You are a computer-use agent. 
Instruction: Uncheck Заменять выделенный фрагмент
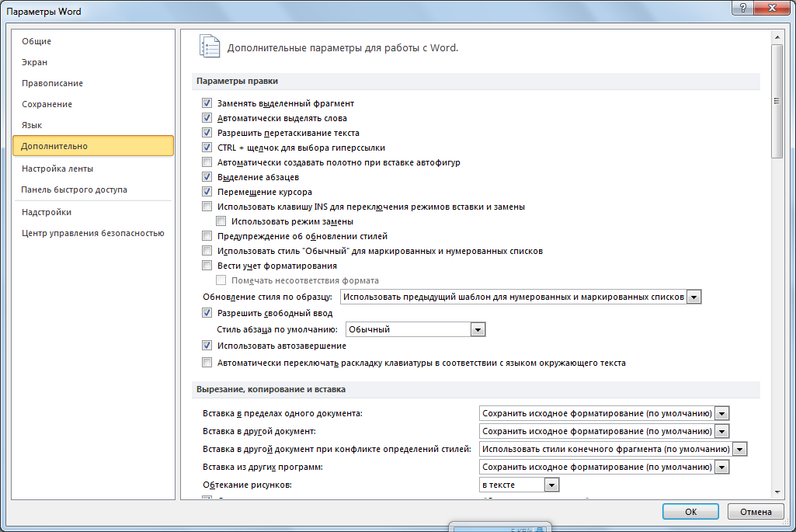[x=207, y=103]
